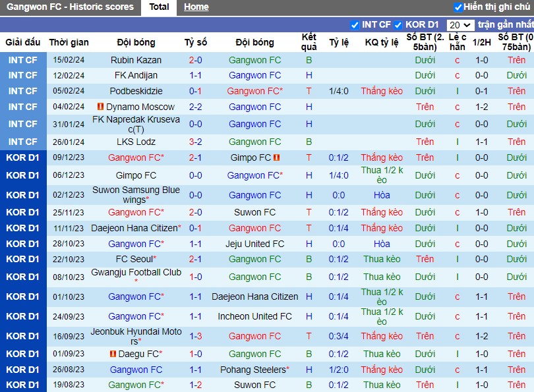Open Pohang Steelers team link
534x392 pixels.
tap(254, 370)
